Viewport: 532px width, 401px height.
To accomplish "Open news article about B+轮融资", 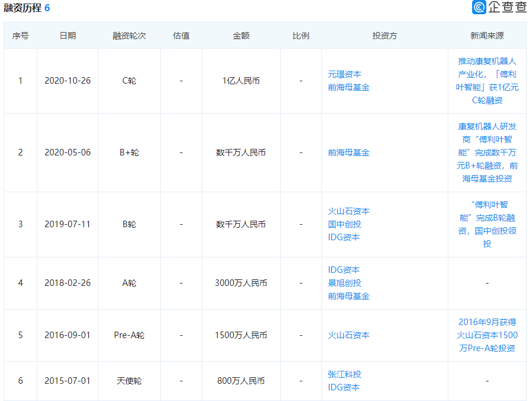I will click(x=487, y=152).
